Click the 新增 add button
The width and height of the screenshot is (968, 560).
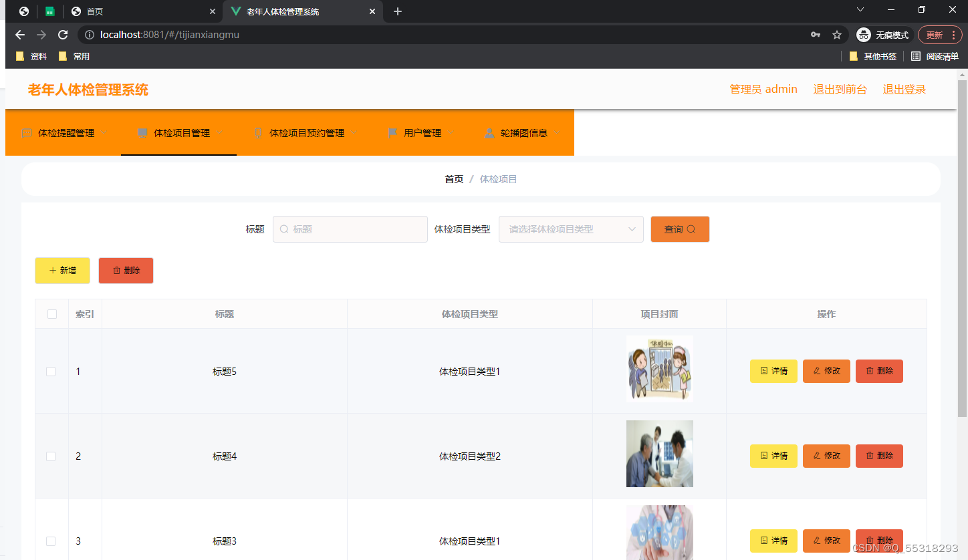62,271
